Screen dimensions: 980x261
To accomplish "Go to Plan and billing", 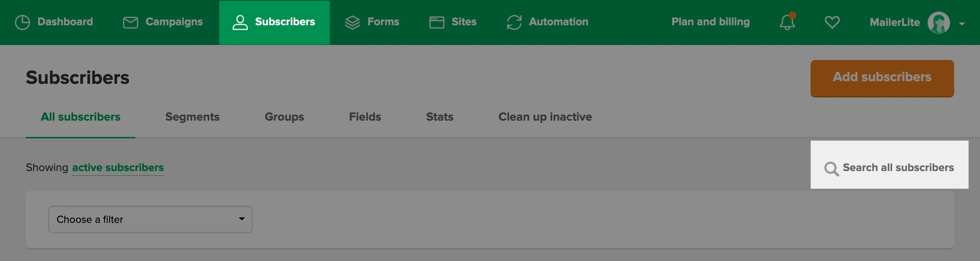I will pos(710,22).
